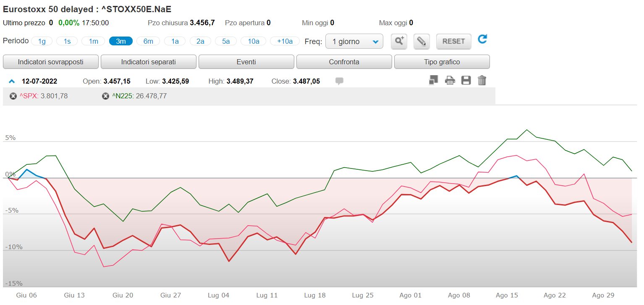
Task: Click the detach chart window icon
Action: tap(433, 80)
